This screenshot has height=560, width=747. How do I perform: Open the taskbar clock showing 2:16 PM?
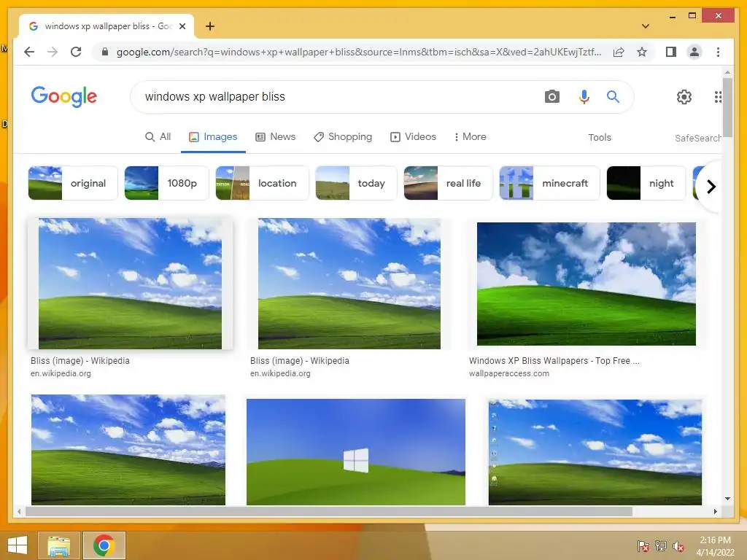715,546
